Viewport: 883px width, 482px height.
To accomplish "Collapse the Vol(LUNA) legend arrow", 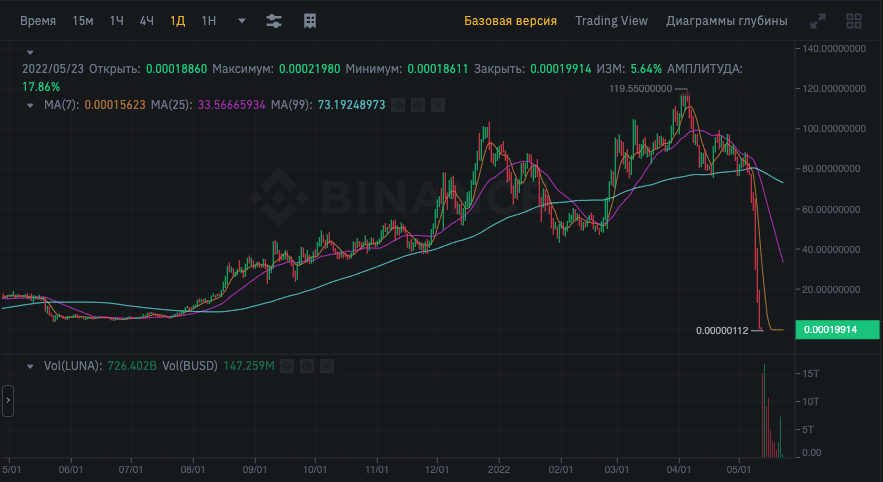I will point(30,367).
